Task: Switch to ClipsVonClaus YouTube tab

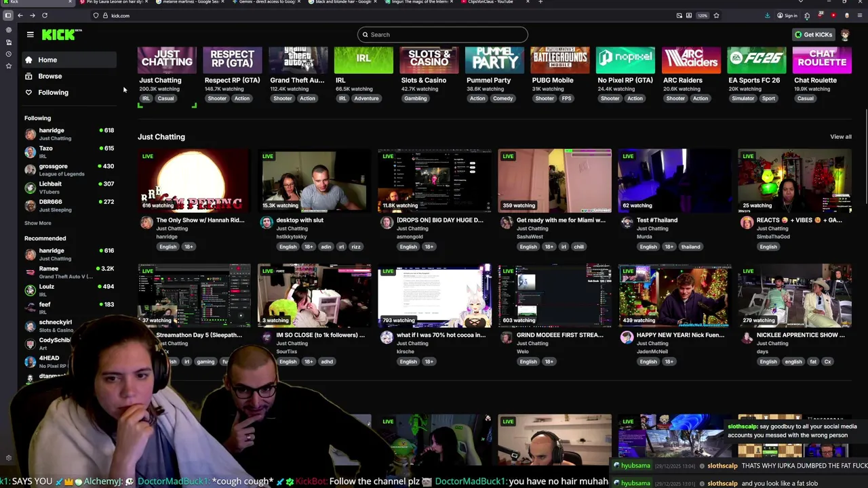Action: (x=494, y=2)
